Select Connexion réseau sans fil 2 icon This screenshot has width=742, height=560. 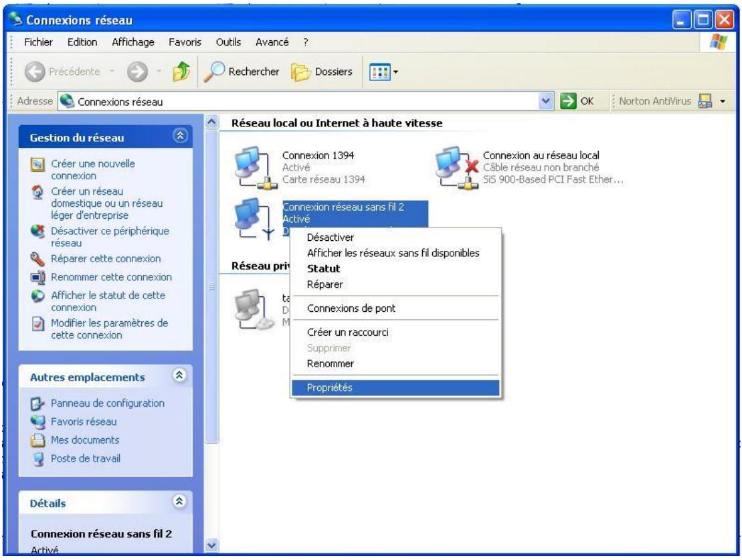tap(255, 219)
